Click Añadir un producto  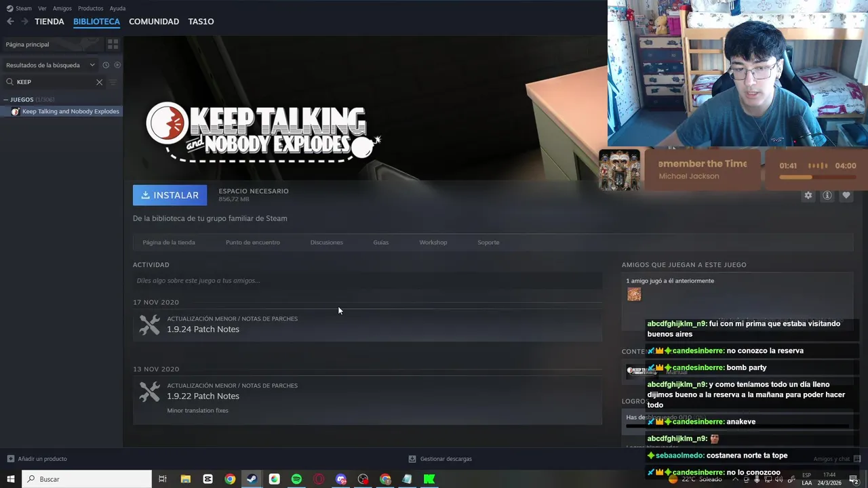click(x=37, y=459)
